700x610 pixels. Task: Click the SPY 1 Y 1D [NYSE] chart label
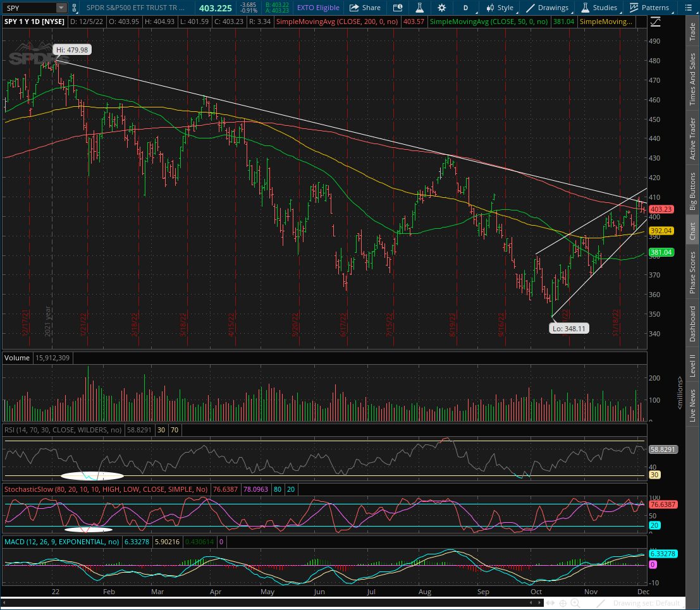34,21
